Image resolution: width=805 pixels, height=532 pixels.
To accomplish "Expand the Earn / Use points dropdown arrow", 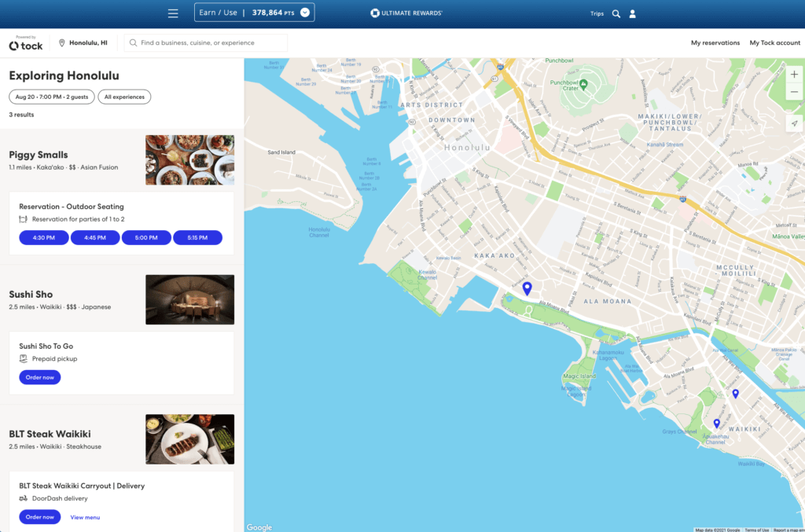I will (x=305, y=13).
